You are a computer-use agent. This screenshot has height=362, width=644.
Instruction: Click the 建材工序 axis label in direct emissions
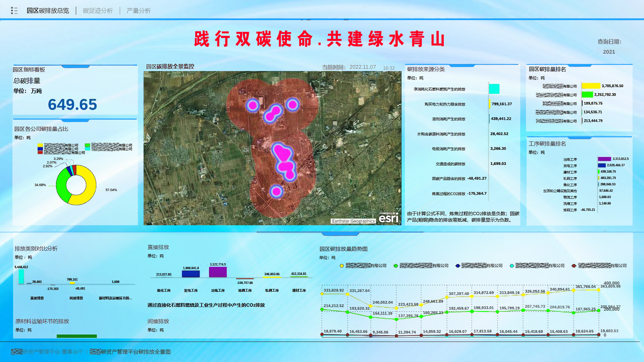coord(299,291)
